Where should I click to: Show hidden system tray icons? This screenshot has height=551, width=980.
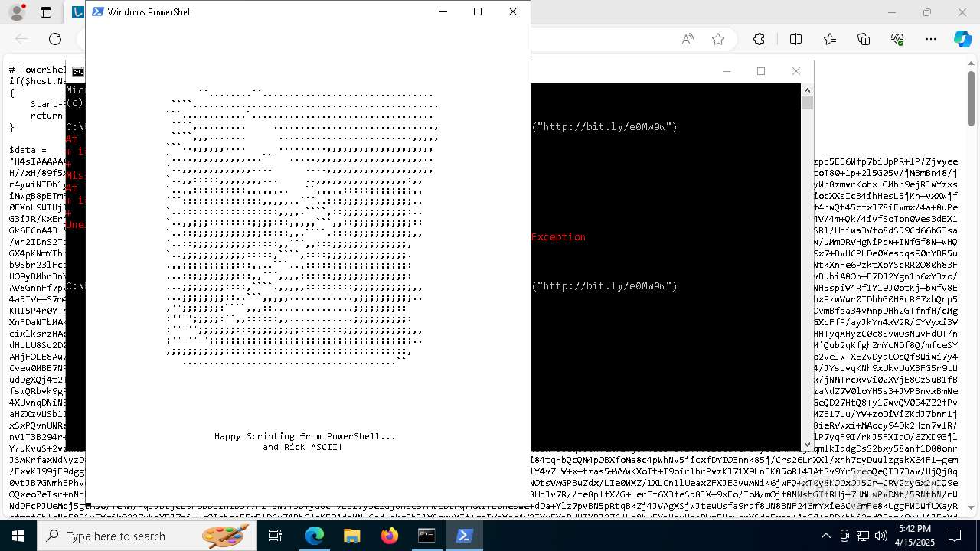[x=826, y=536]
